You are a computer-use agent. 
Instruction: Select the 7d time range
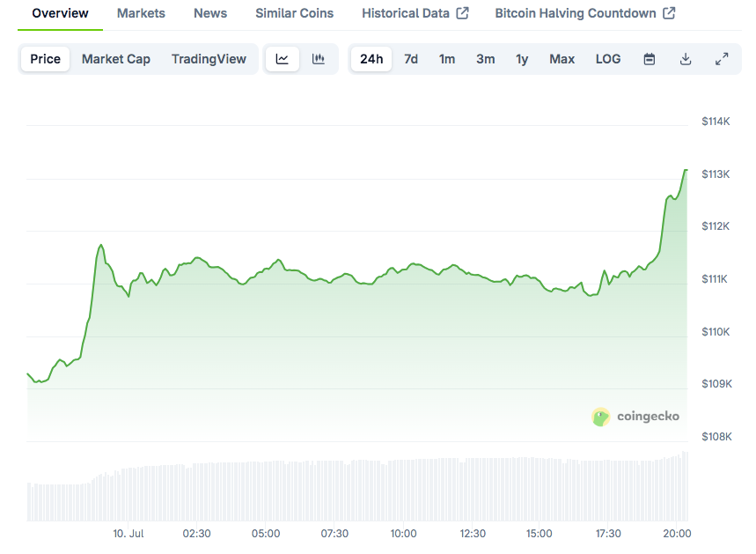click(x=411, y=59)
